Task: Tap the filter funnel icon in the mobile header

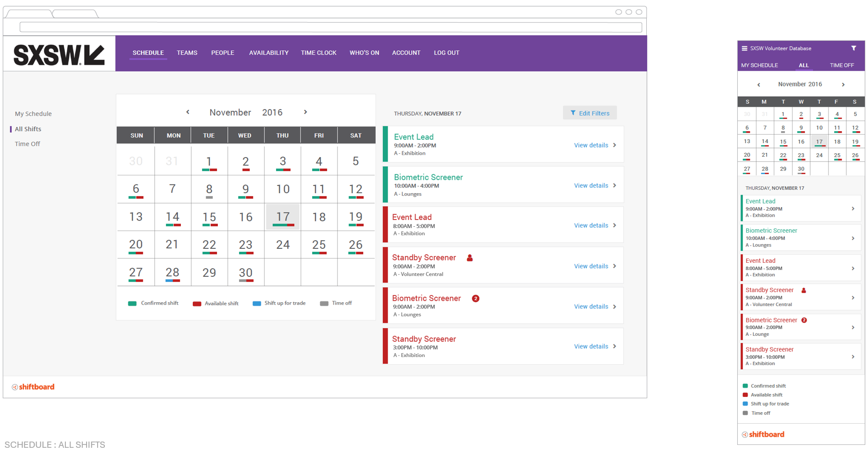Action: pyautogui.click(x=854, y=48)
